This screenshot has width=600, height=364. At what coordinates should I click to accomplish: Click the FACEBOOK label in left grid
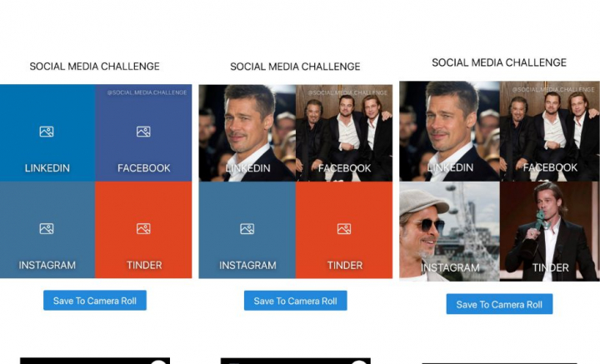[x=144, y=168]
